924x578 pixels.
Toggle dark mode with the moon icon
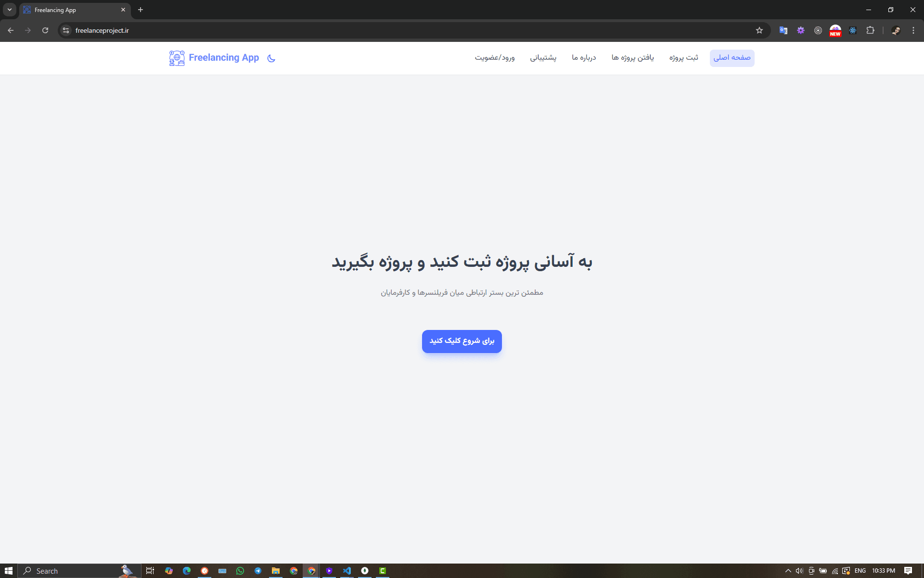click(x=271, y=58)
